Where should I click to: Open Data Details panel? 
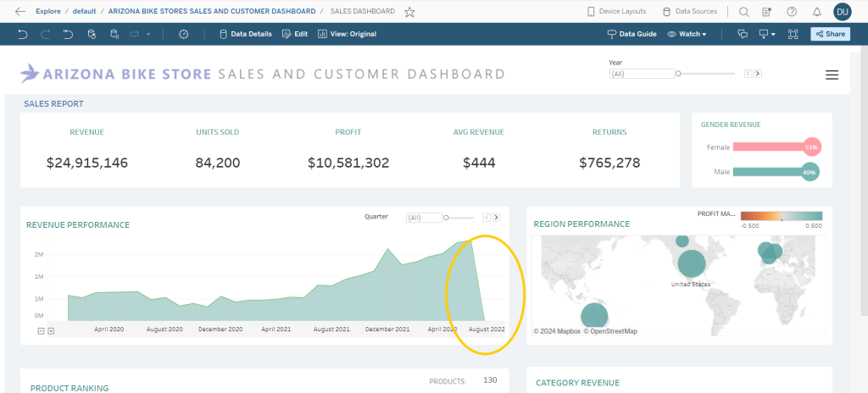(246, 34)
